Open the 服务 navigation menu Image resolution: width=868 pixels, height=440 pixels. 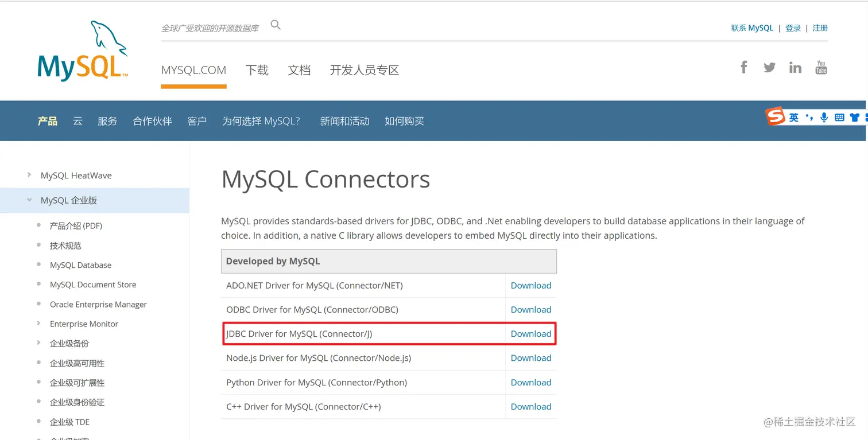[x=107, y=121]
